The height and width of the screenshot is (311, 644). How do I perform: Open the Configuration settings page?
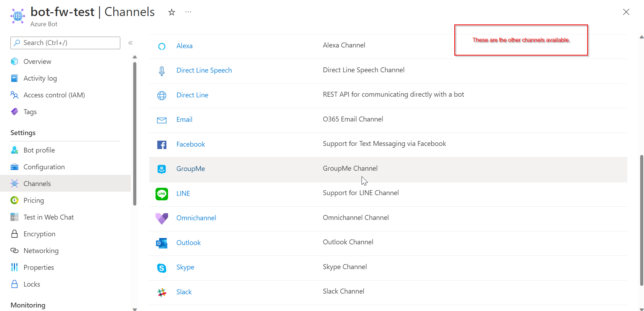pos(44,167)
